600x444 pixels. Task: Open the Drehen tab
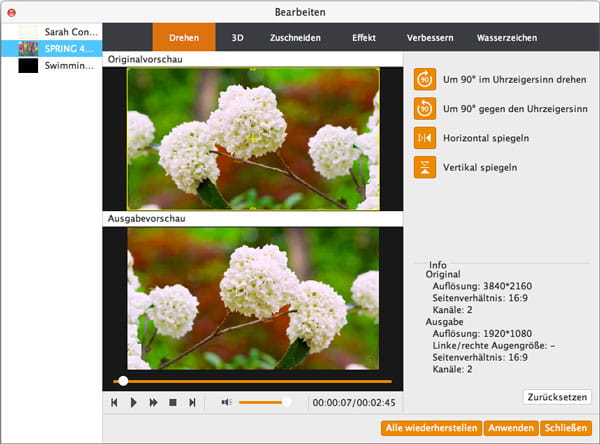click(184, 38)
